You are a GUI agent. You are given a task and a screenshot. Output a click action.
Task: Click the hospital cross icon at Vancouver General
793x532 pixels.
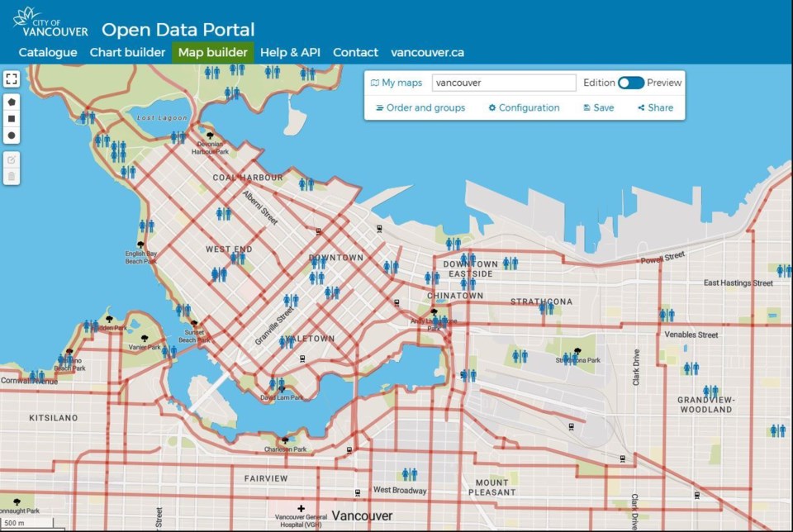point(302,508)
